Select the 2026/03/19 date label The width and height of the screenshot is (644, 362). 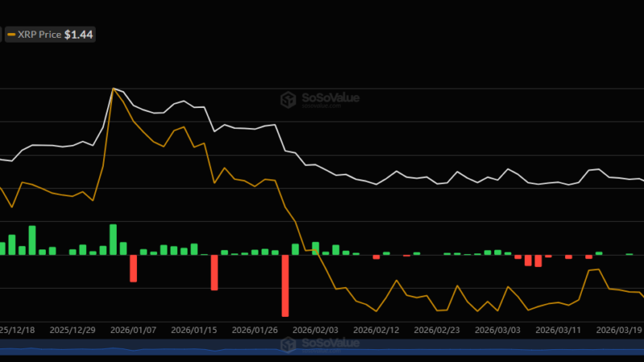[x=619, y=330]
